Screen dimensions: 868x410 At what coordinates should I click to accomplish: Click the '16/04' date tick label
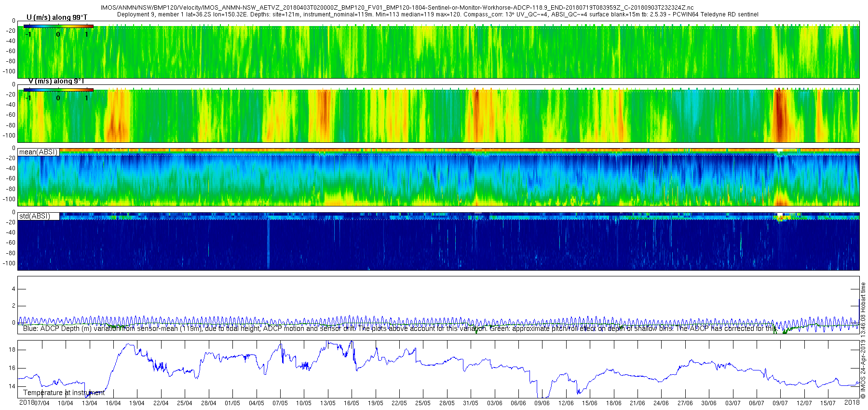pos(113,403)
